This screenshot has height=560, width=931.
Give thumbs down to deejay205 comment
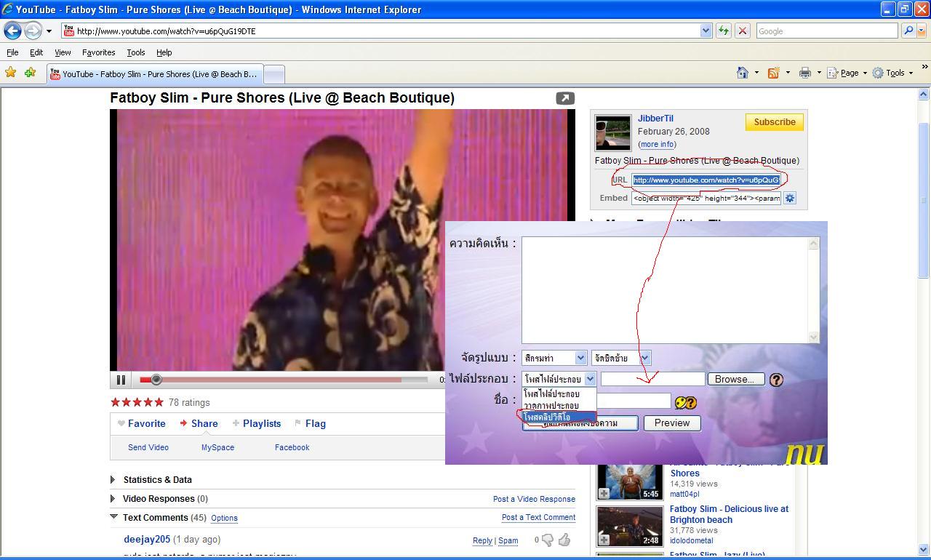pos(548,540)
